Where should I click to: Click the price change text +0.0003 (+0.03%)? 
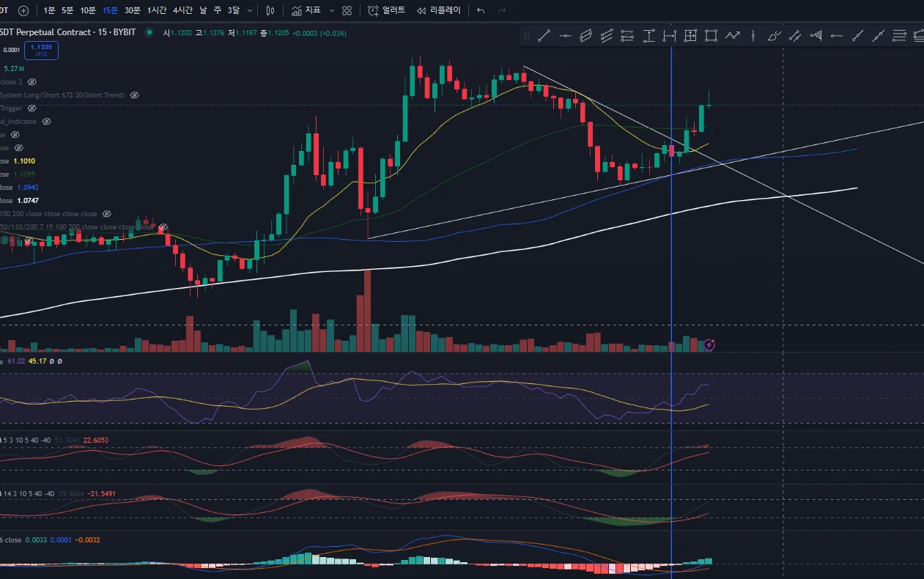coord(319,33)
